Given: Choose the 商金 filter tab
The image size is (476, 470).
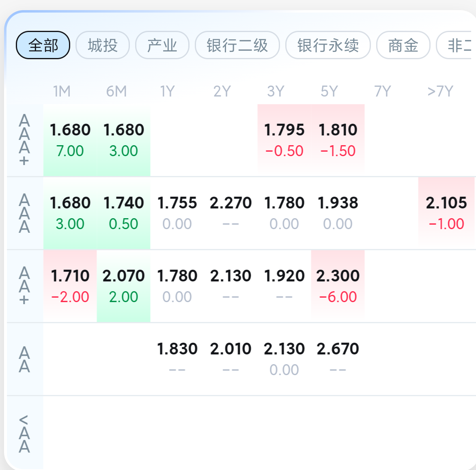Looking at the screenshot, I should pos(403,45).
